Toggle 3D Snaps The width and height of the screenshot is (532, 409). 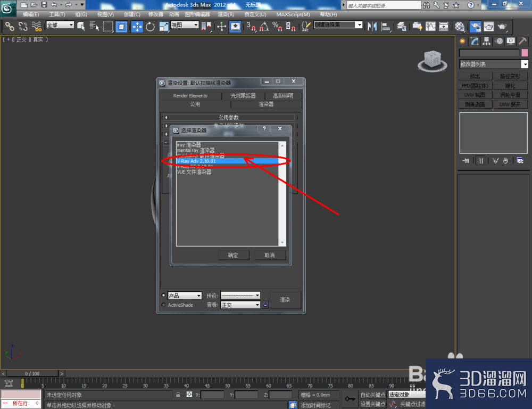pyautogui.click(x=251, y=26)
